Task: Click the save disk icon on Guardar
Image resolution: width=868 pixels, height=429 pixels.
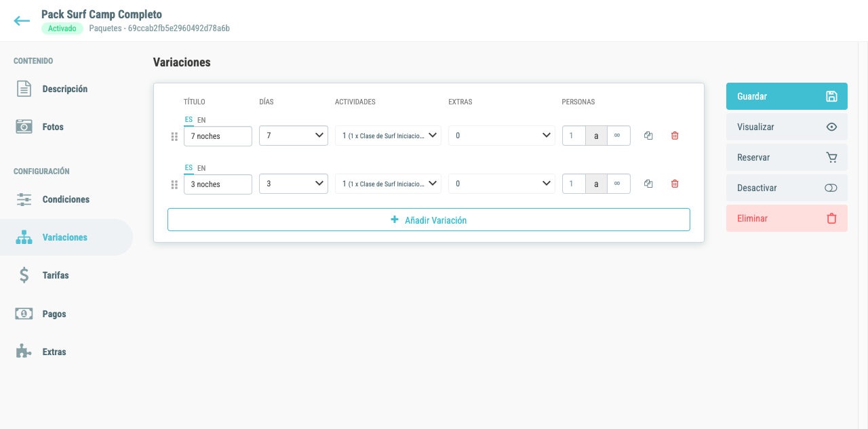Action: 831,96
